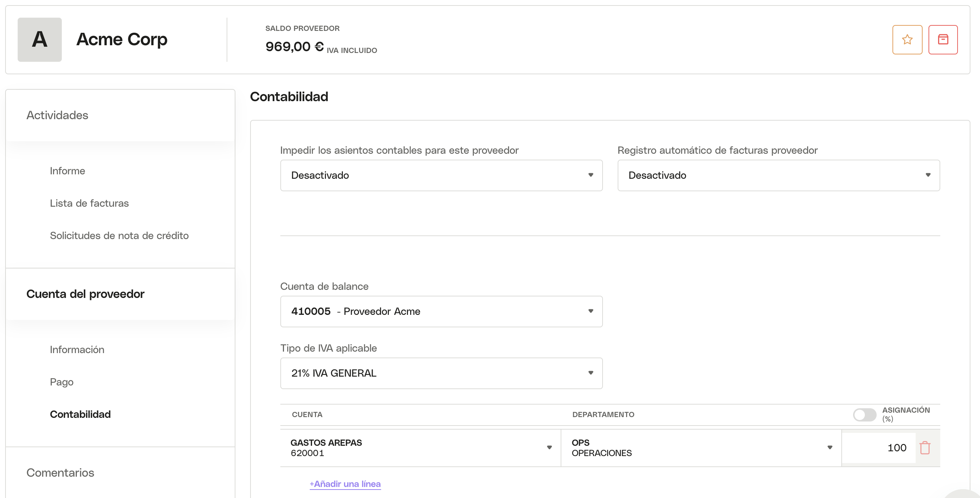This screenshot has width=980, height=498.
Task: Open the Tipo de IVA aplicable dropdown
Action: pos(441,373)
